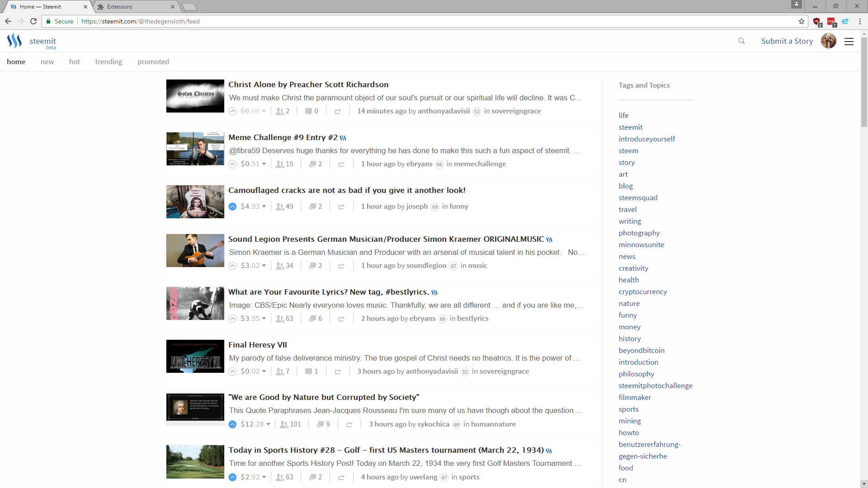Viewport: 868px width, 488px height.
Task: Click the red LastPass extension icon
Action: point(831,21)
